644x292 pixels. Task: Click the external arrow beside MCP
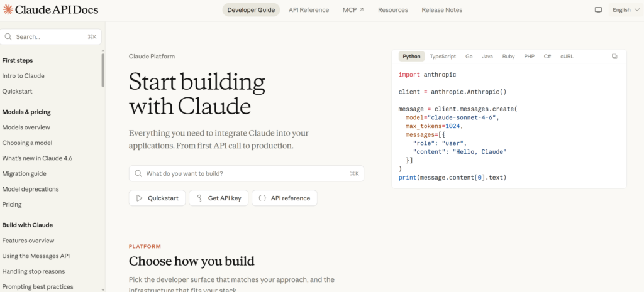pos(362,10)
